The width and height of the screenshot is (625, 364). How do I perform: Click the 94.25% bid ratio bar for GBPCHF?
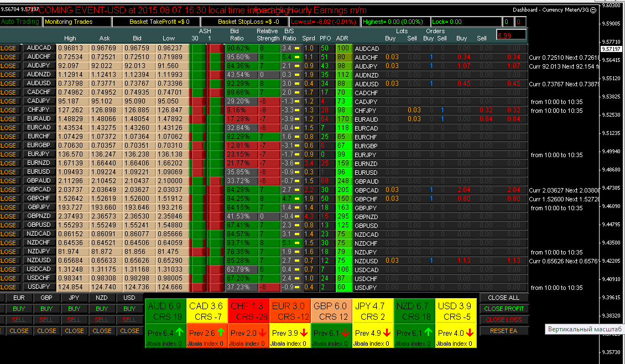[242, 198]
